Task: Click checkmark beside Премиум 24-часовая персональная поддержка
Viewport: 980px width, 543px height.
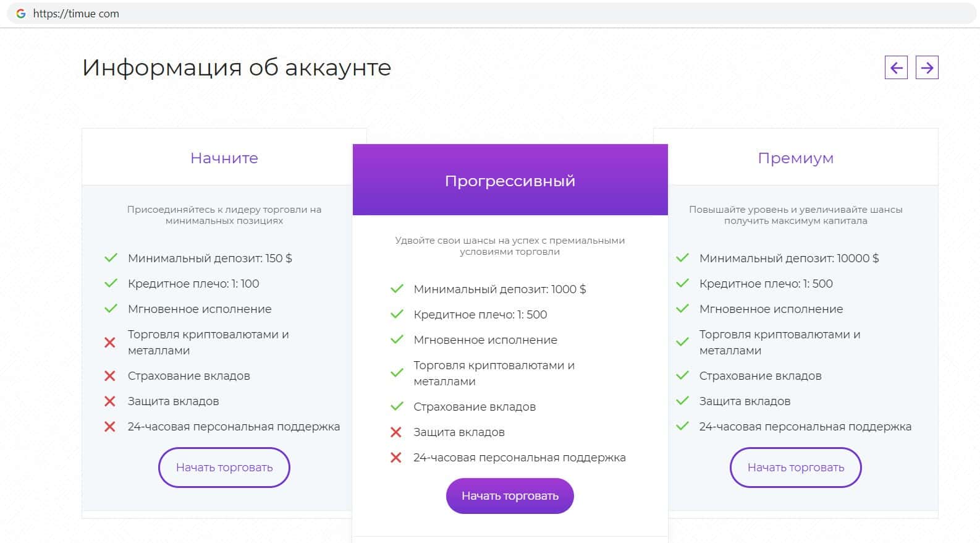Action: pos(682,426)
